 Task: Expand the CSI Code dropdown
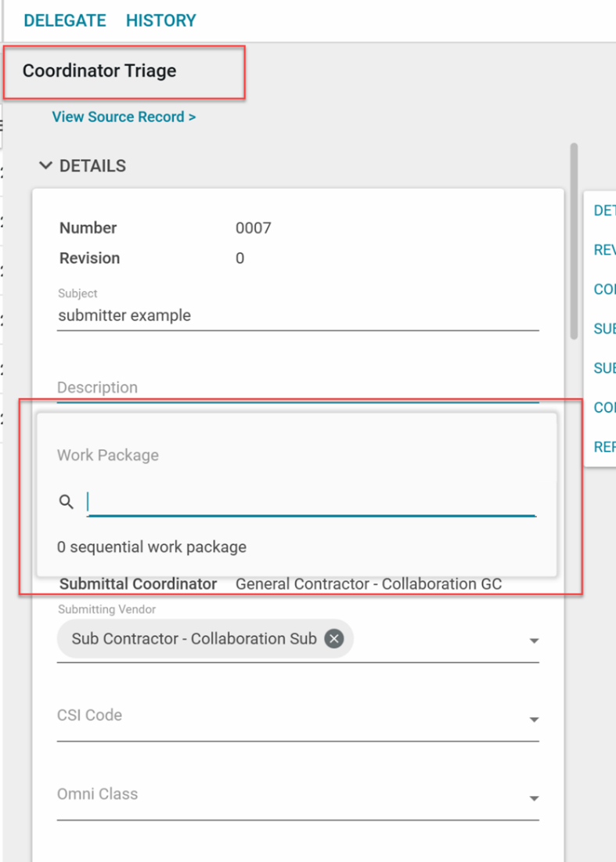(534, 720)
